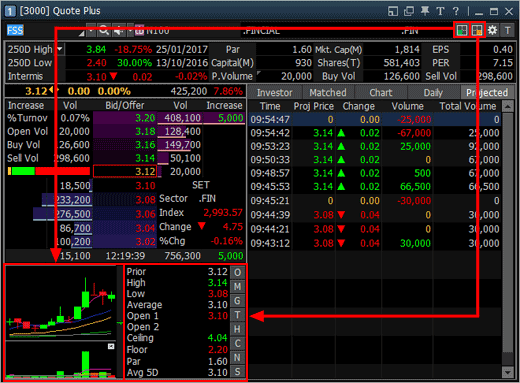
Task: Expand the 250D High dropdown
Action: [60, 49]
